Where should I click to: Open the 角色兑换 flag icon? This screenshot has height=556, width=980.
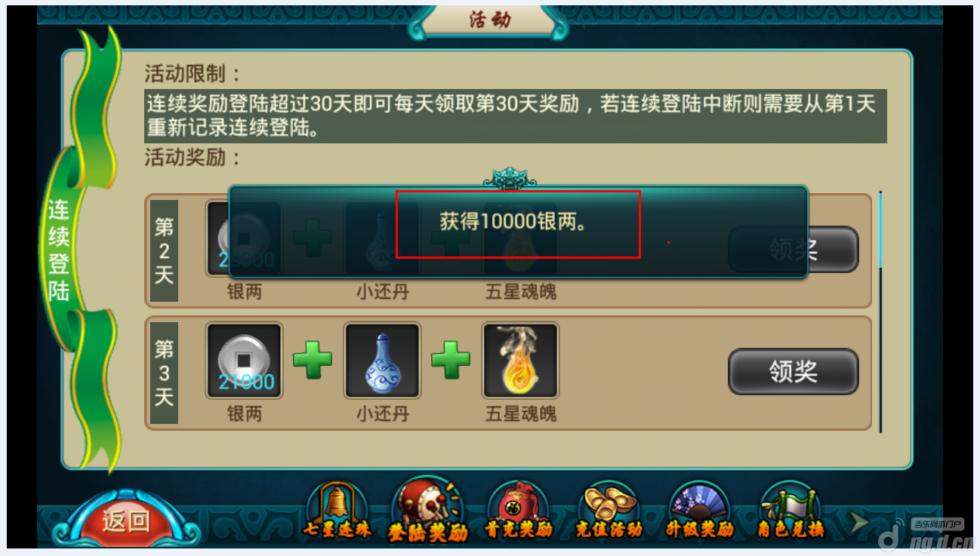point(790,511)
